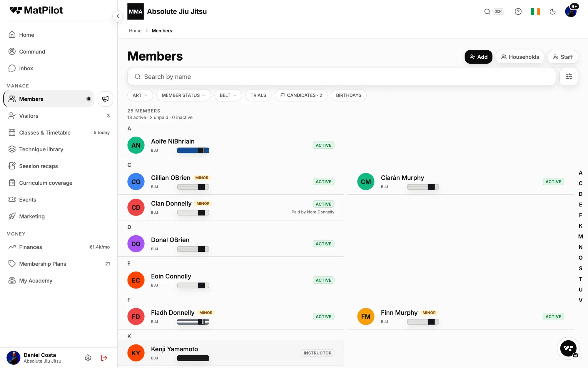Toggle the TRIALS filter chip
Screen dimensions: 588x368
(258, 95)
